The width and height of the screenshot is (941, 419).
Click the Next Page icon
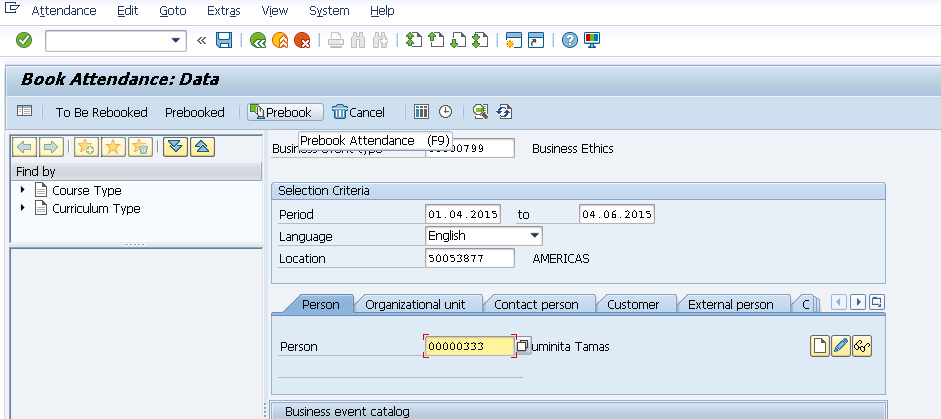[x=458, y=40]
